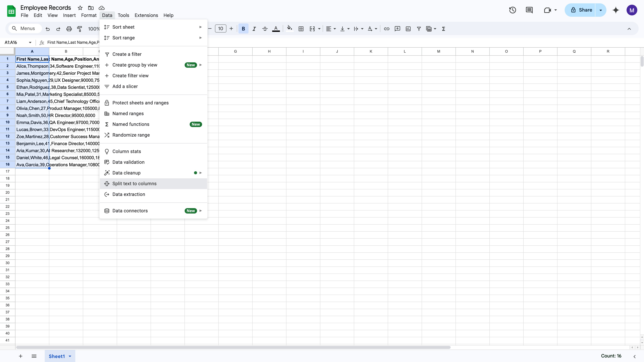Choose Randomize range menu item

coord(153,135)
